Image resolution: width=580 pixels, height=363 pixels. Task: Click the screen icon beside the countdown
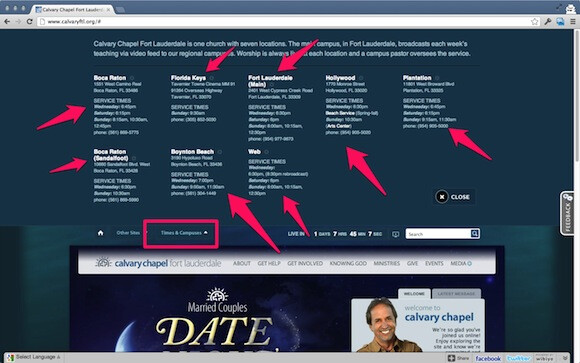point(395,234)
